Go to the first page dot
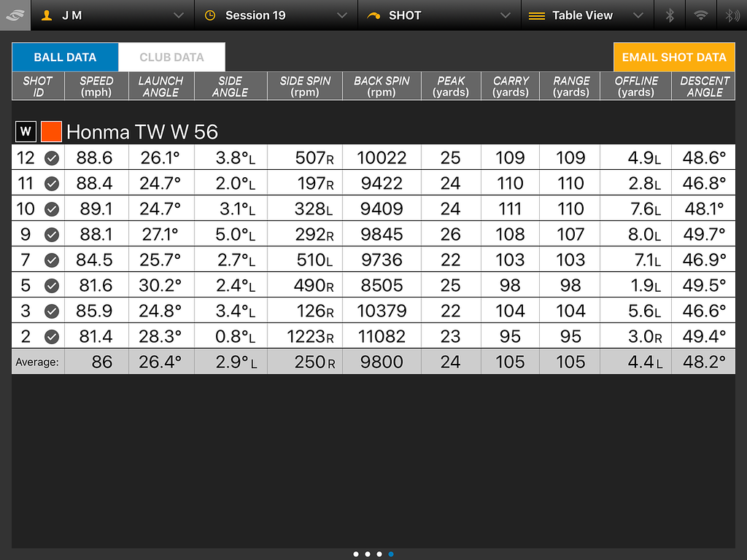 [x=356, y=554]
